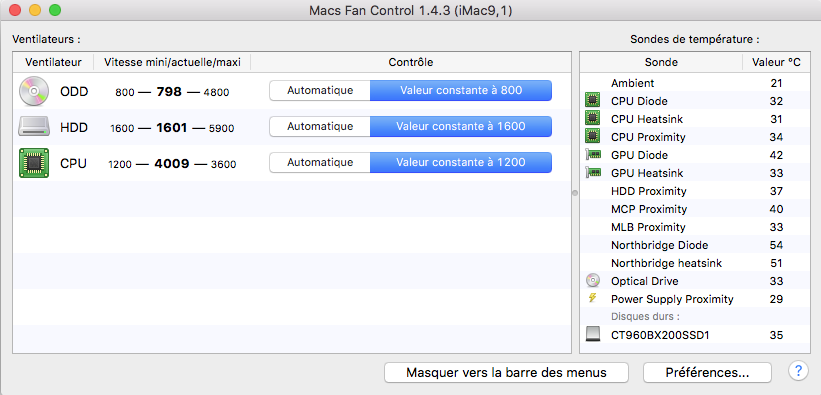The image size is (821, 395).
Task: Click the ODD optical disc fan icon
Action: pyautogui.click(x=34, y=91)
